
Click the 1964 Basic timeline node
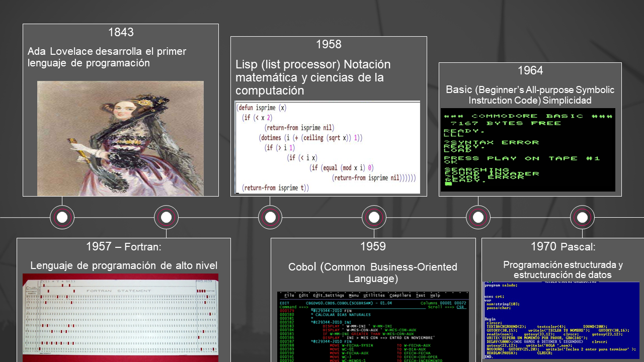[x=478, y=217]
